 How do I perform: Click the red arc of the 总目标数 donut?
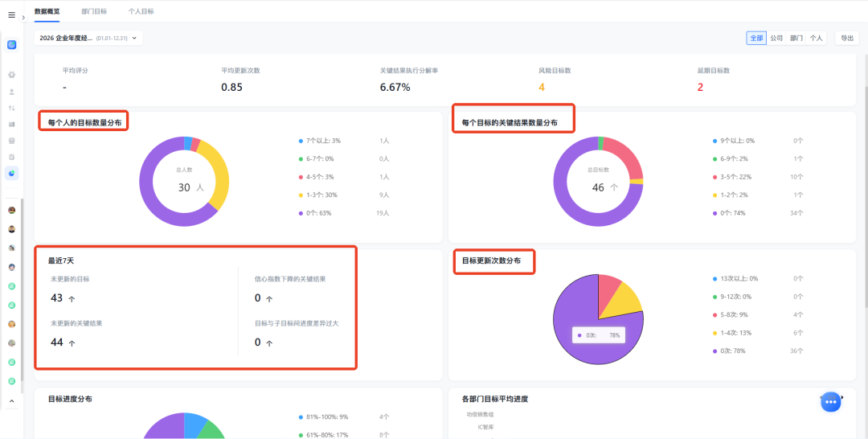[625, 156]
